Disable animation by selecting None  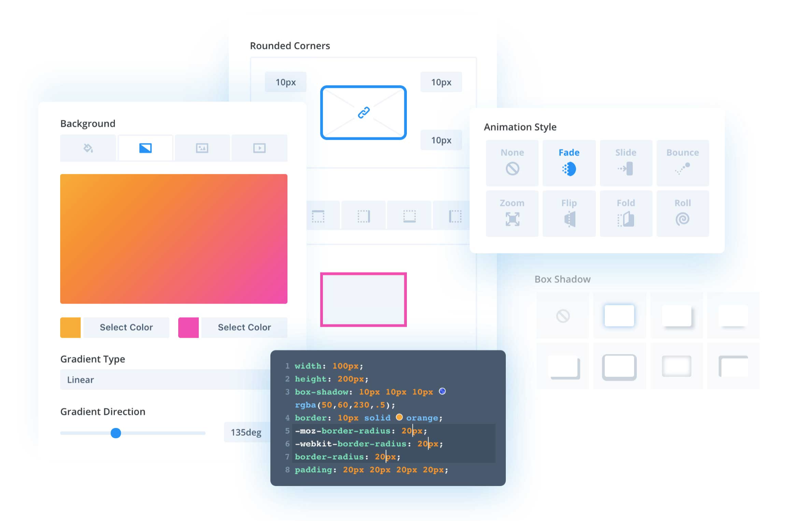coord(512,163)
